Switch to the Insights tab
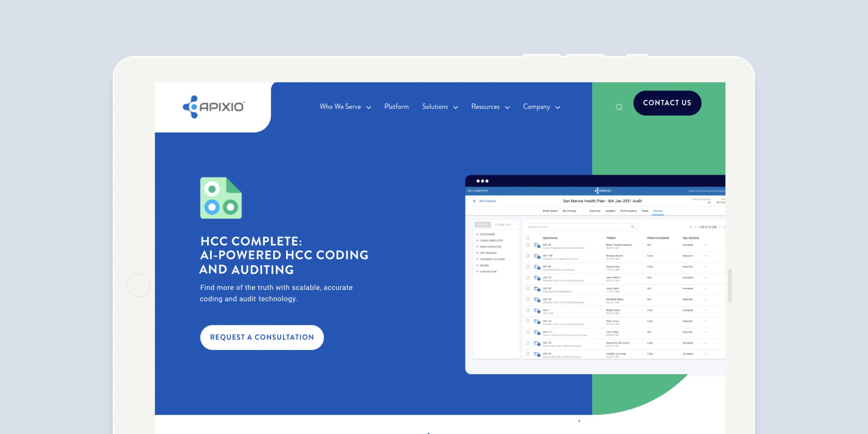The height and width of the screenshot is (434, 868). pos(610,211)
